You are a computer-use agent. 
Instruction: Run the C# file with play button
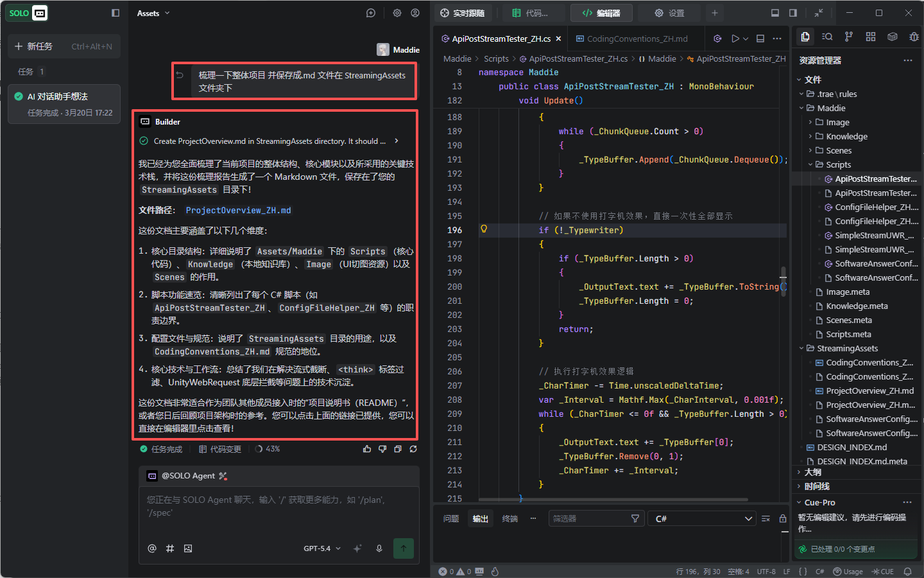tap(735, 39)
